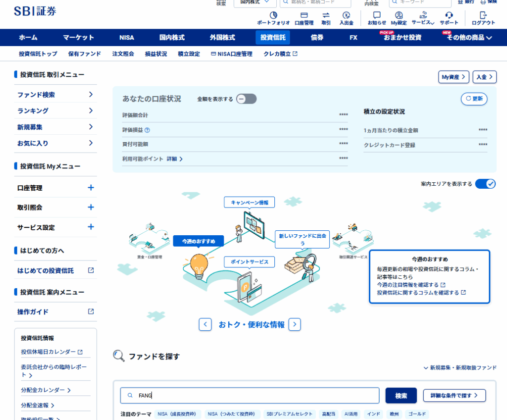Click the 資金・口座管理 puzzle illustration
The width and height of the screenshot is (507, 420).
click(x=149, y=238)
